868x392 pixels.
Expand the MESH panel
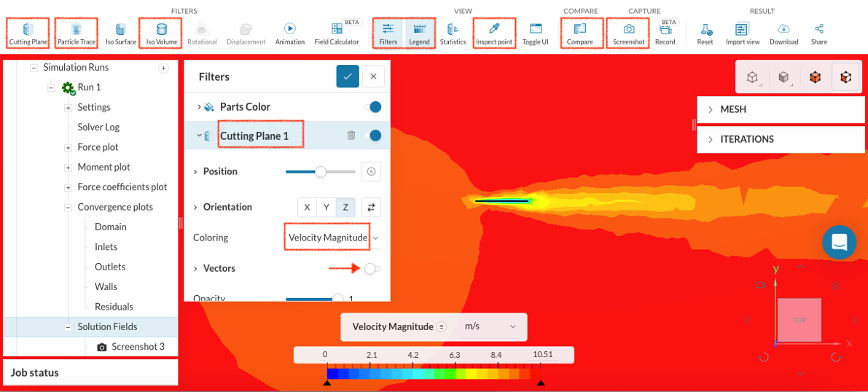click(780, 109)
